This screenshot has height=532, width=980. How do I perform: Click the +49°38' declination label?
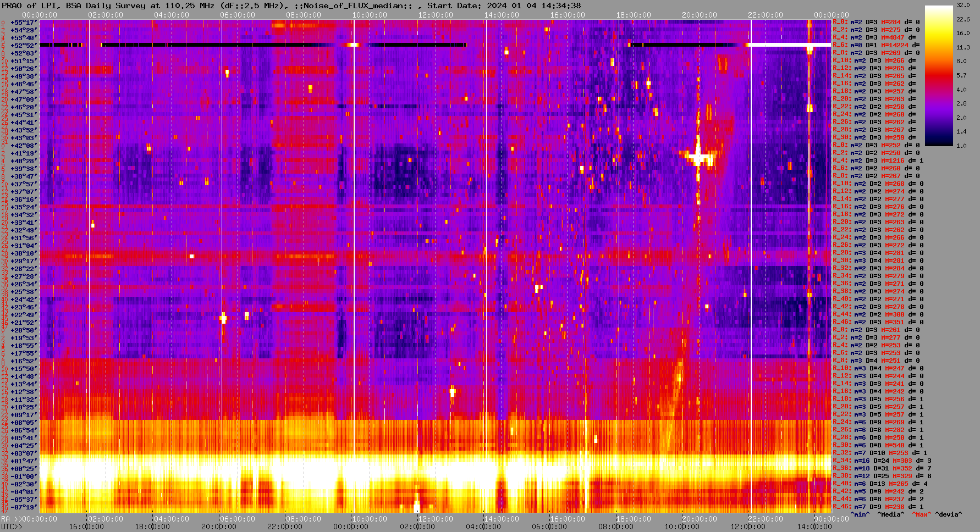[24, 76]
